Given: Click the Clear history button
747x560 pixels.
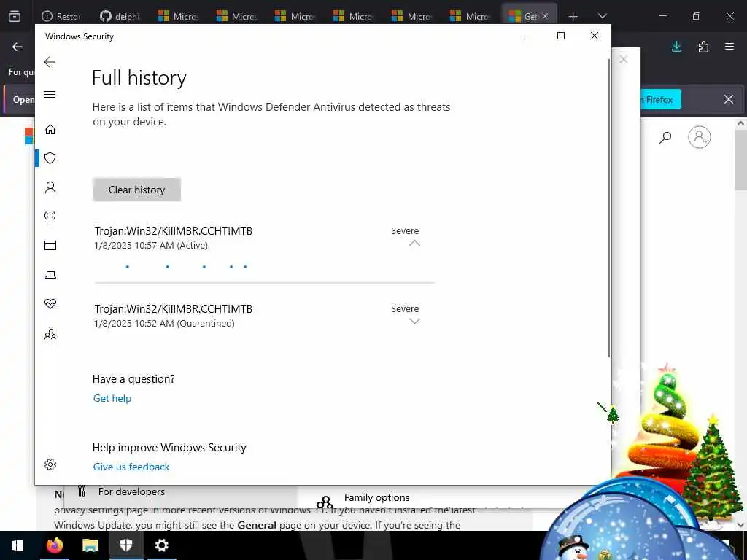Looking at the screenshot, I should (136, 190).
